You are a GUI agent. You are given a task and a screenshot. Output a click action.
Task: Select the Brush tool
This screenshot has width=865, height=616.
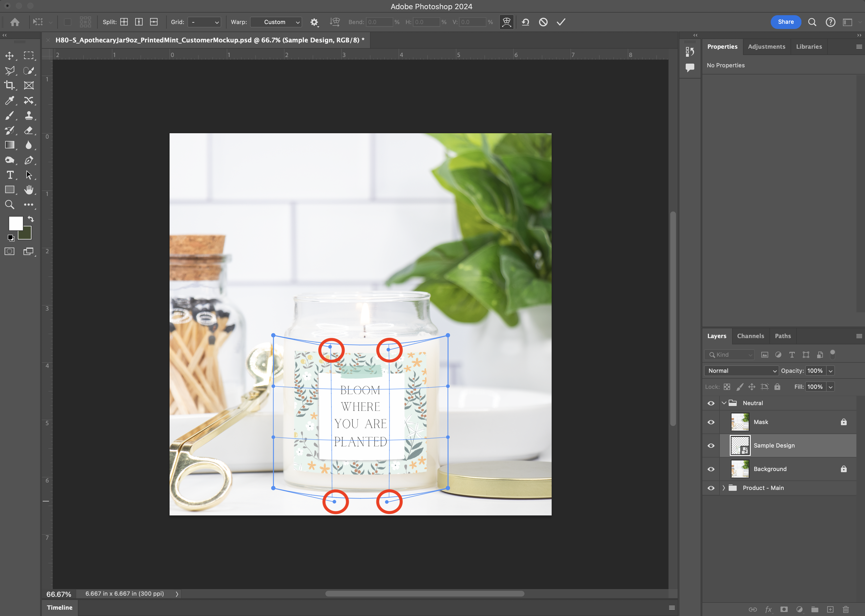(9, 115)
